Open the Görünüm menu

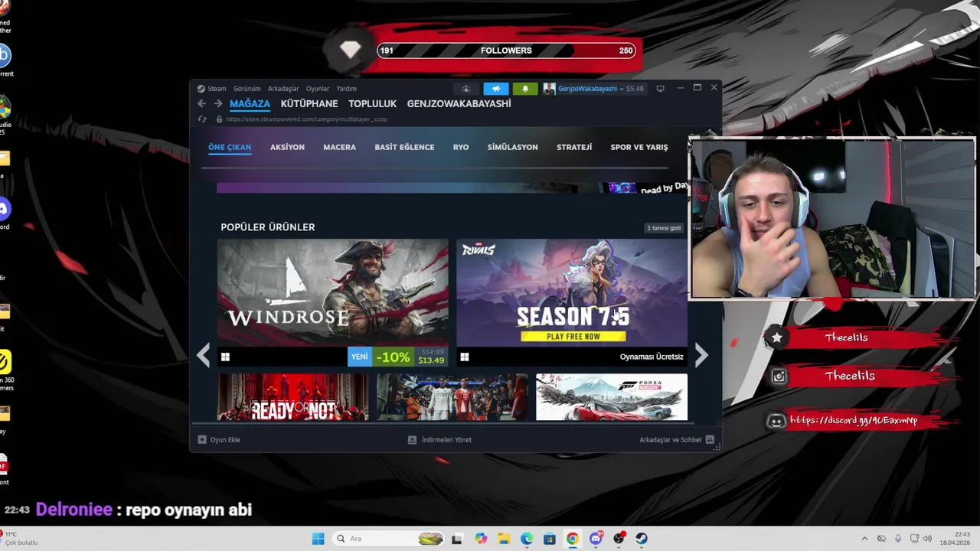[x=247, y=89]
